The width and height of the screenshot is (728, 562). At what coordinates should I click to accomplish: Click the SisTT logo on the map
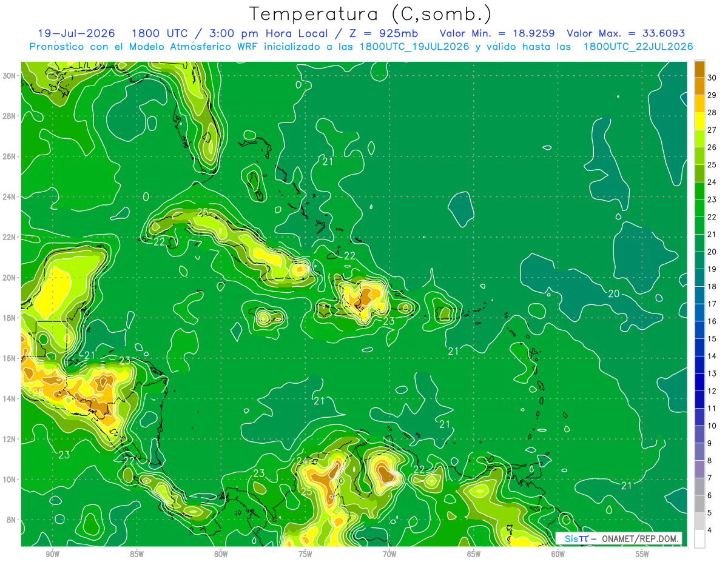(x=576, y=538)
